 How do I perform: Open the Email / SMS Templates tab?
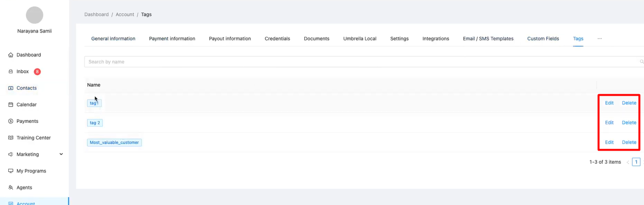tap(488, 38)
